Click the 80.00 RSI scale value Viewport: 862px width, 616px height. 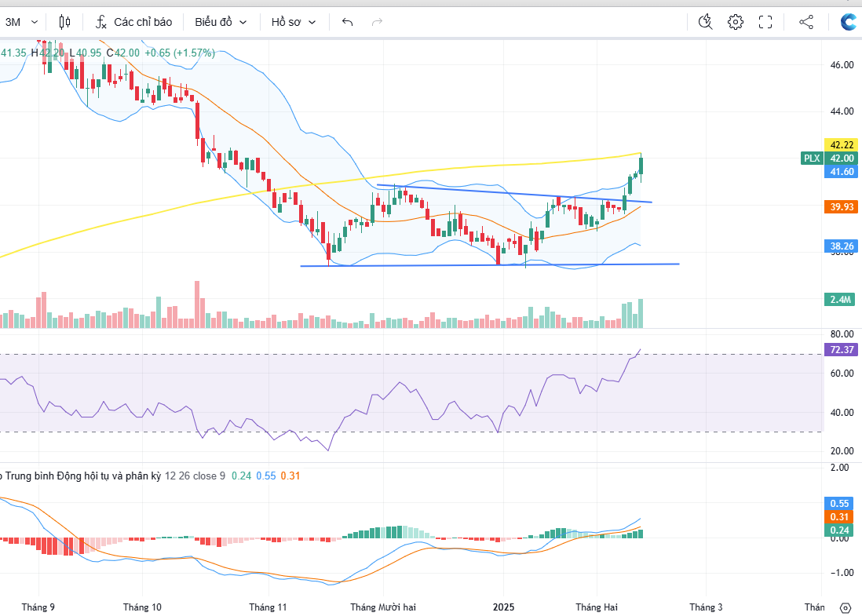(842, 334)
